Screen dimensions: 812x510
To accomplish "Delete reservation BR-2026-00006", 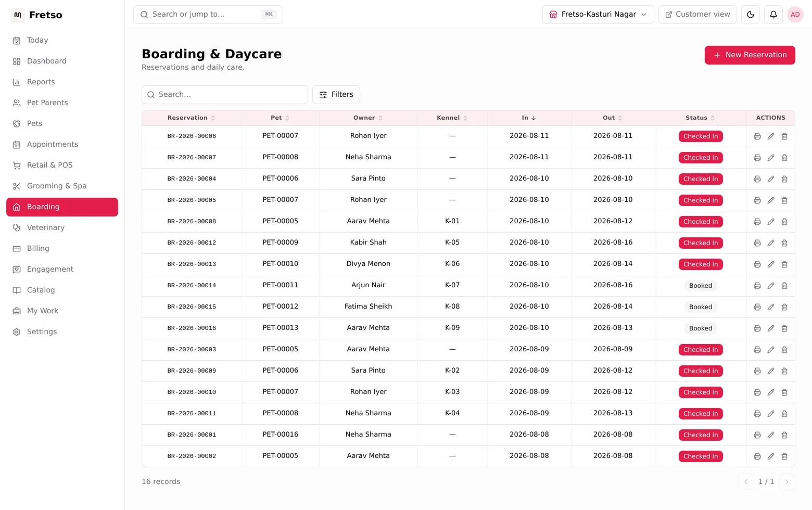I will point(784,136).
